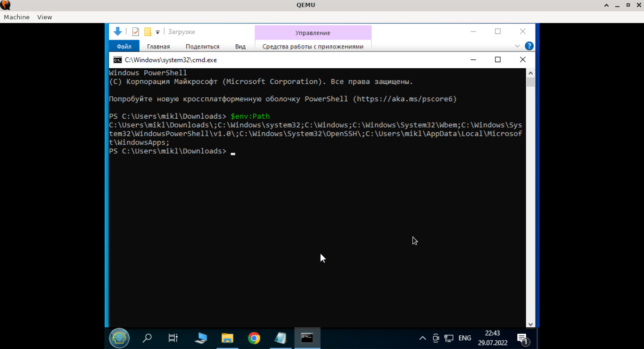This screenshot has width=644, height=349.
Task: Click the Meet Now tray icon
Action: point(436,338)
